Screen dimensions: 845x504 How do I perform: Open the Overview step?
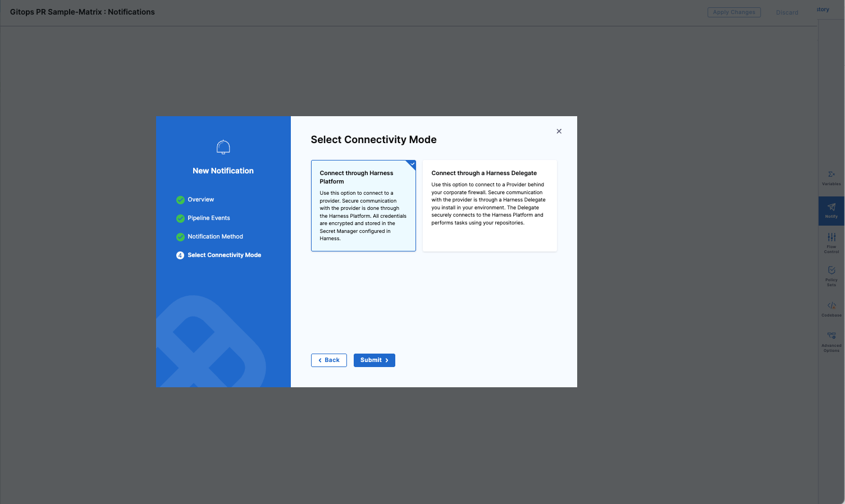200,200
